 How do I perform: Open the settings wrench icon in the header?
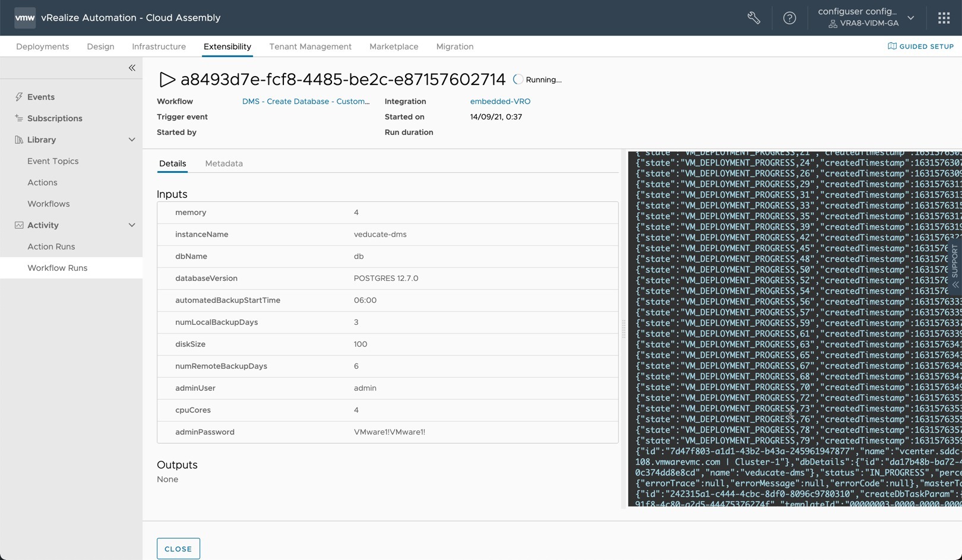click(753, 18)
